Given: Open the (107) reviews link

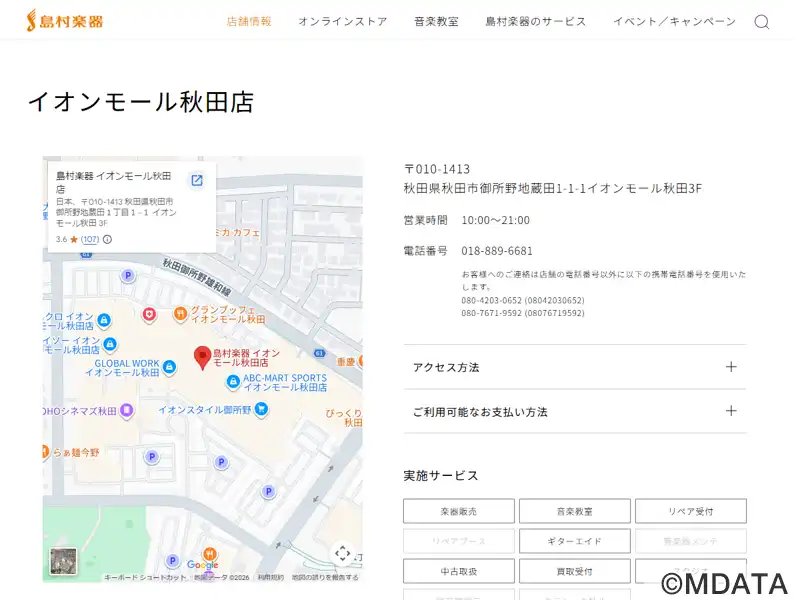Looking at the screenshot, I should coord(90,240).
